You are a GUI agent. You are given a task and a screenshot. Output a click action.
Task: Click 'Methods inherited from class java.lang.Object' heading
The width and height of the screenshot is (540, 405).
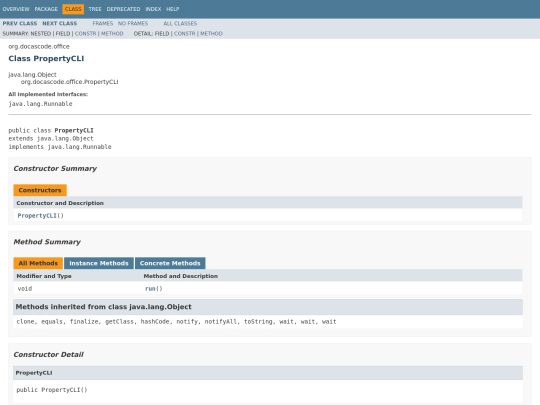pos(104,307)
